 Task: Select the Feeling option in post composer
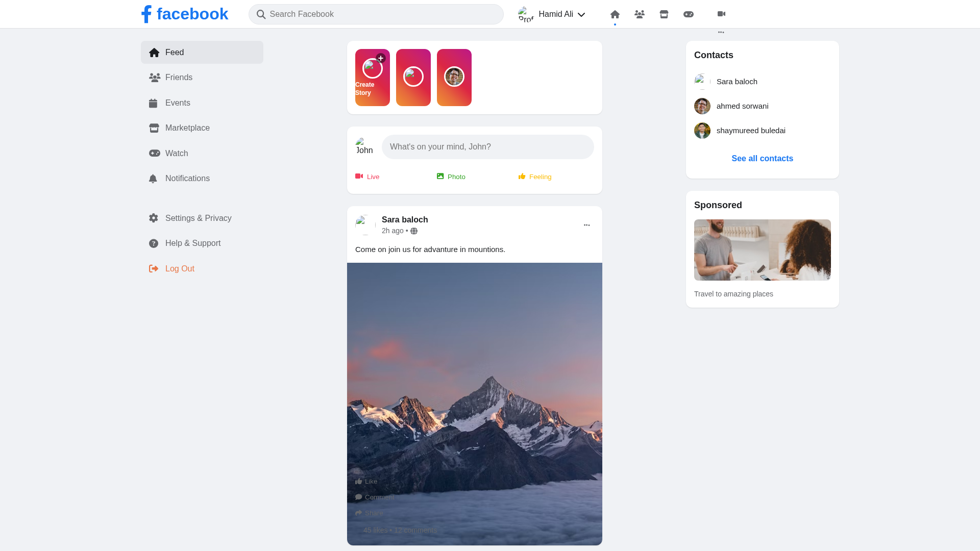(x=534, y=177)
